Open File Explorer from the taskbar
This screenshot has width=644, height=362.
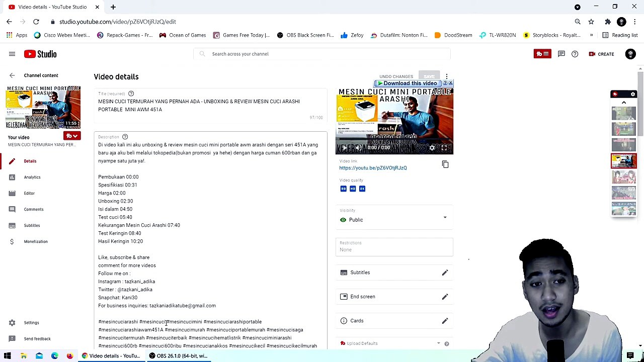(x=23, y=356)
